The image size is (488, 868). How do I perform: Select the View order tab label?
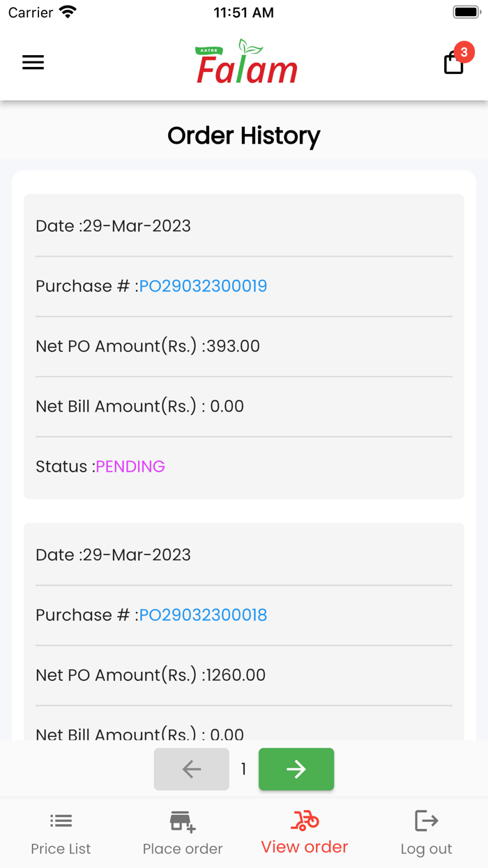tap(305, 847)
